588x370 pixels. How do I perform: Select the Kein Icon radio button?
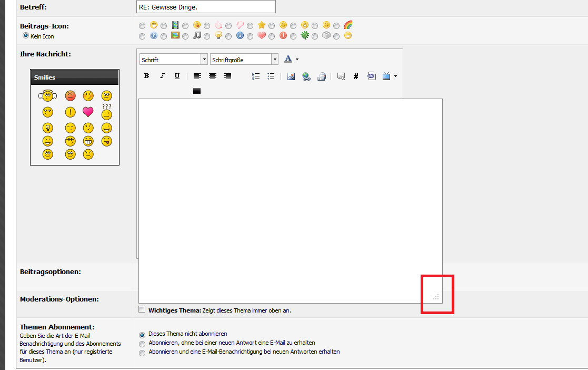[25, 36]
